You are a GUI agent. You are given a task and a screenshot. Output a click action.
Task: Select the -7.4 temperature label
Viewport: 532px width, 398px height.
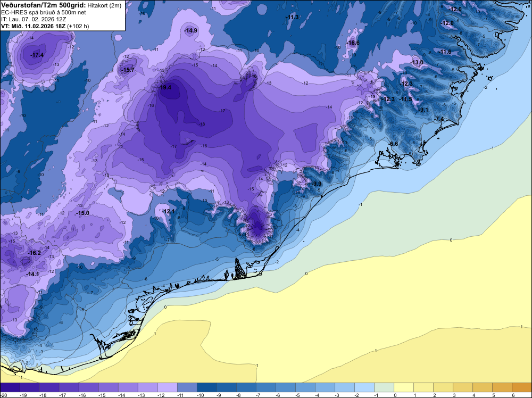[439, 119]
